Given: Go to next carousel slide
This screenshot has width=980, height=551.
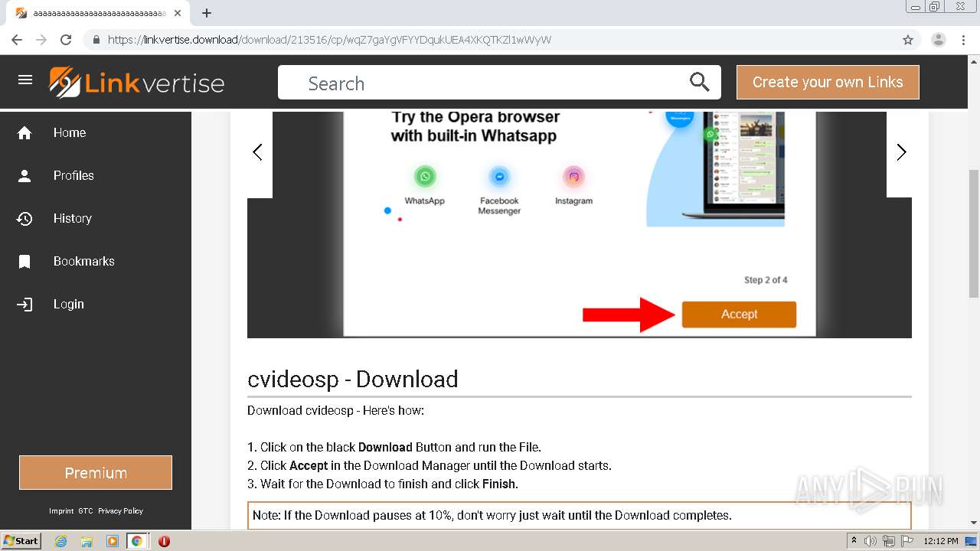Looking at the screenshot, I should click(x=901, y=152).
